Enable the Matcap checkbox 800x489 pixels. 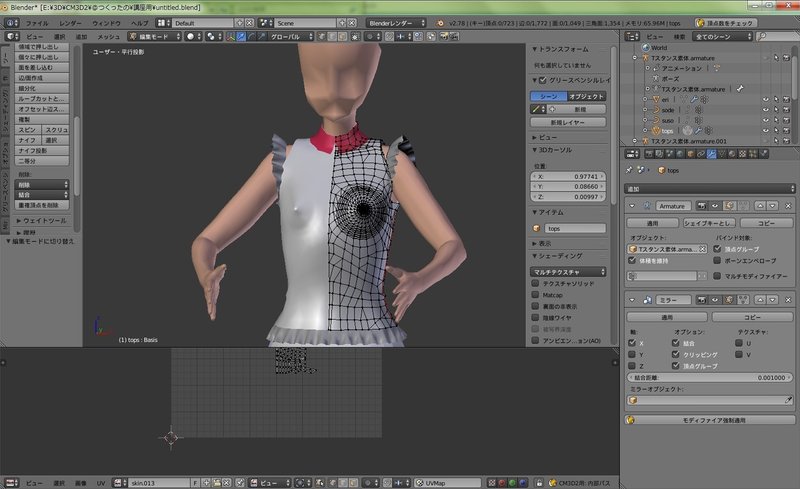pos(535,295)
